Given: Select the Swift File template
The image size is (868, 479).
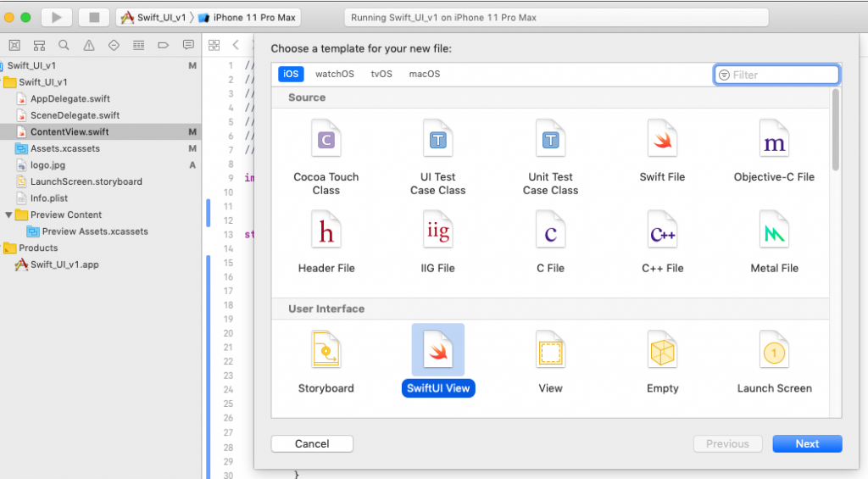Looking at the screenshot, I should [x=662, y=151].
